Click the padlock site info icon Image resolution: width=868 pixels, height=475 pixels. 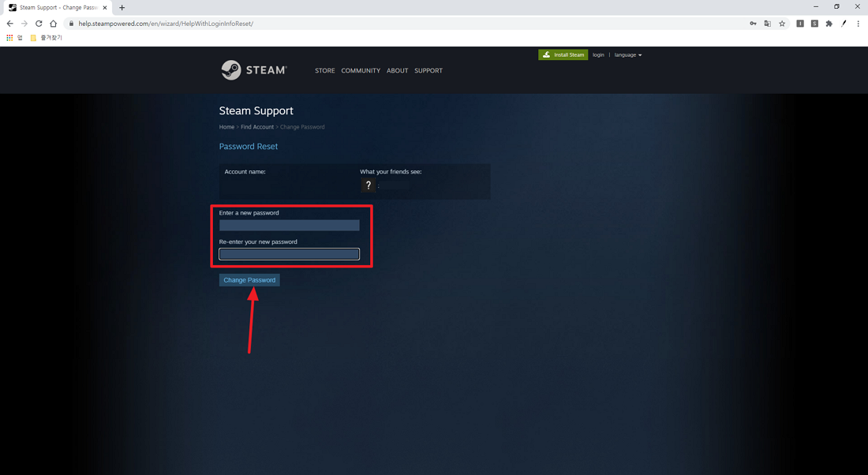[x=71, y=23]
